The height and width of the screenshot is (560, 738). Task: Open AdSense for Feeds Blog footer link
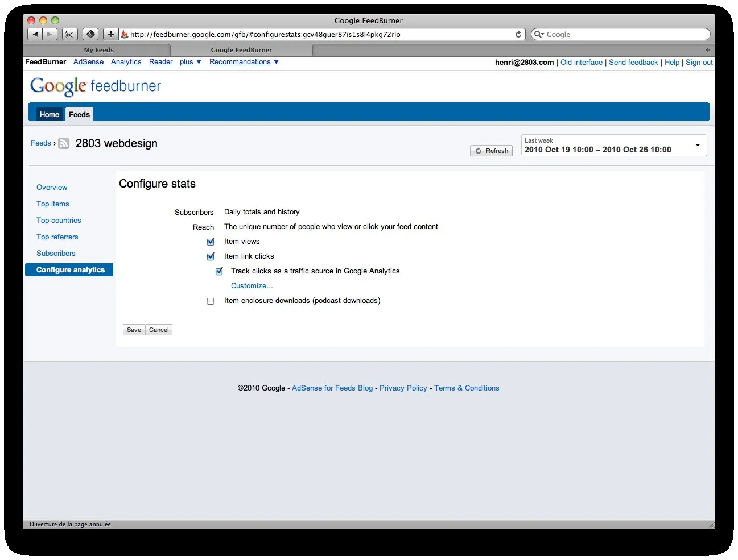(332, 388)
